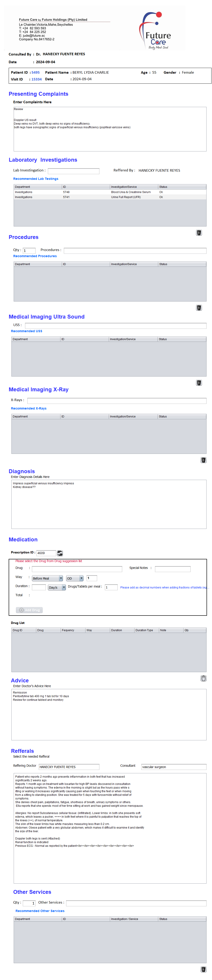Open the Day/s duration type dropdown

57,587
